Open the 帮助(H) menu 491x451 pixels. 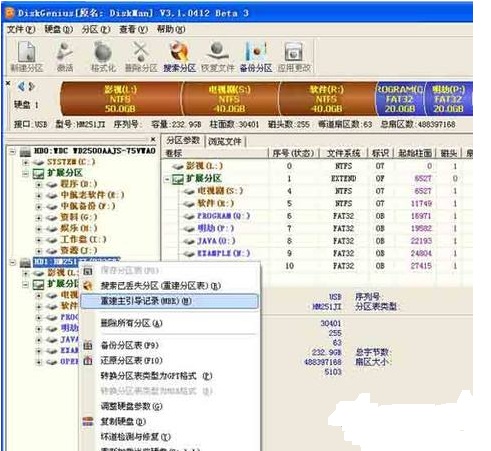(x=171, y=30)
